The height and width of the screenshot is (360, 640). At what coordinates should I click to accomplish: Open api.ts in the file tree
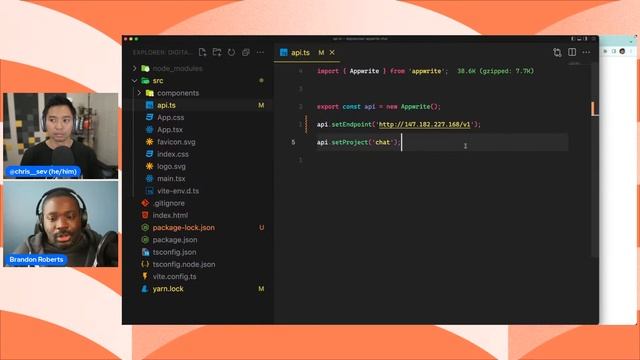[166, 105]
